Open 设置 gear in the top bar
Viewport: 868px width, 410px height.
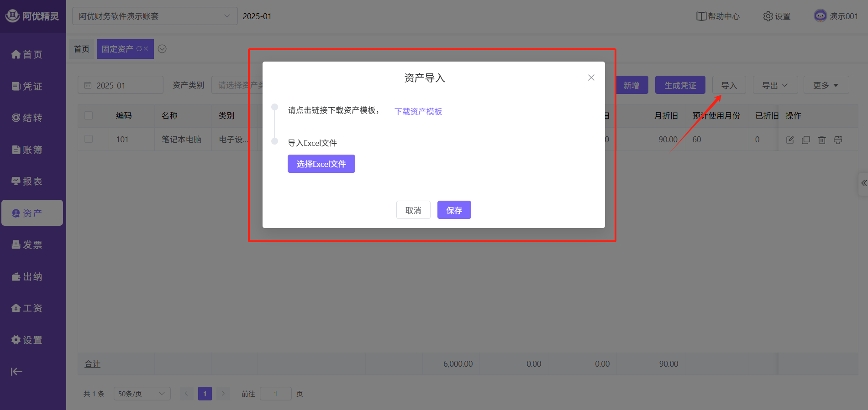(777, 16)
